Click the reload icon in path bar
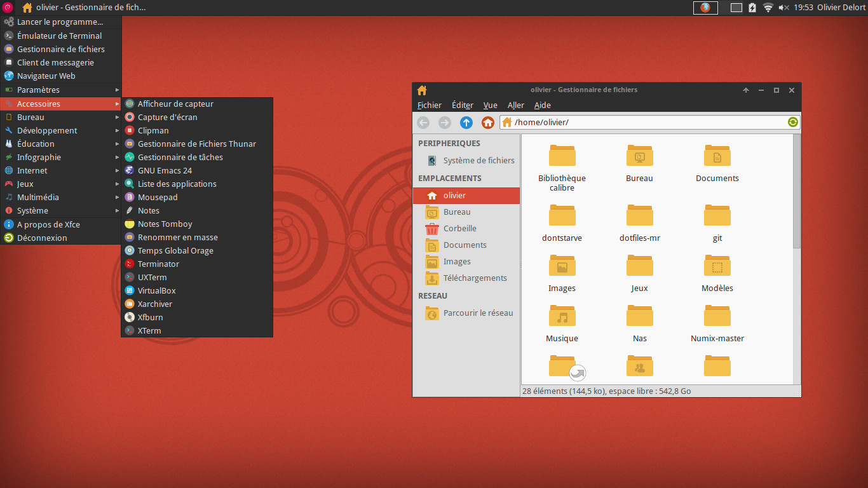Screen dimensions: 868x488 pyautogui.click(x=792, y=122)
